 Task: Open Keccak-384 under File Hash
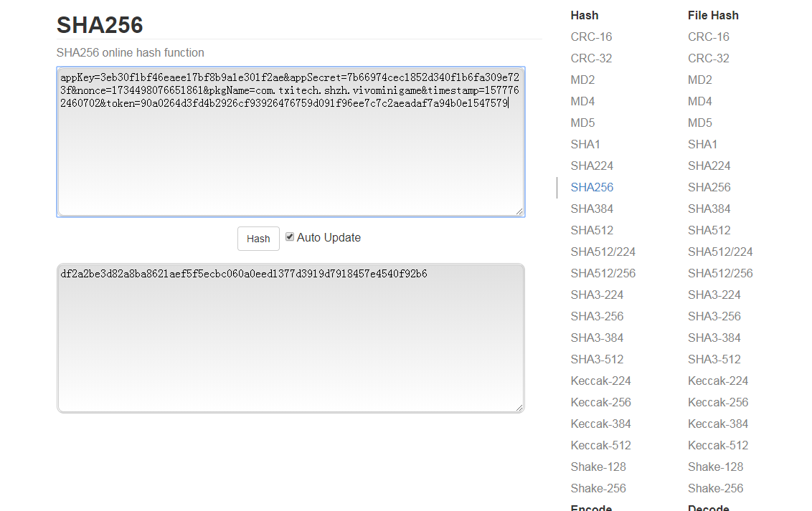click(x=718, y=424)
